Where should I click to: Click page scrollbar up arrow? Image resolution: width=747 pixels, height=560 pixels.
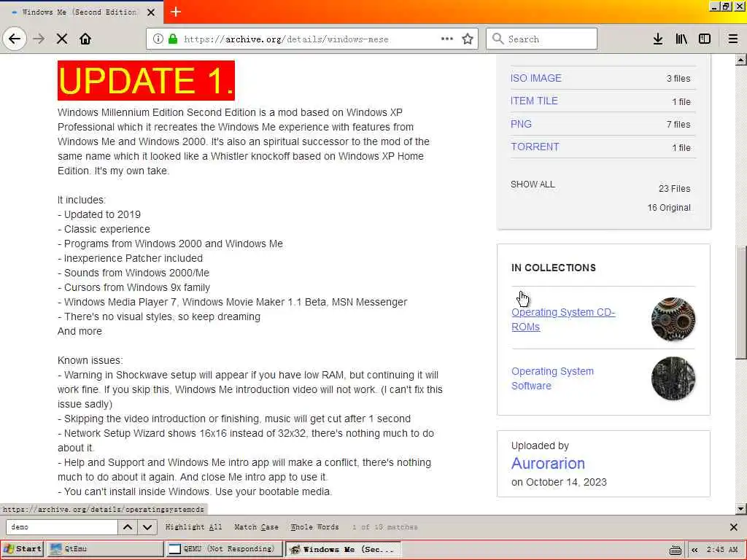tap(741, 60)
